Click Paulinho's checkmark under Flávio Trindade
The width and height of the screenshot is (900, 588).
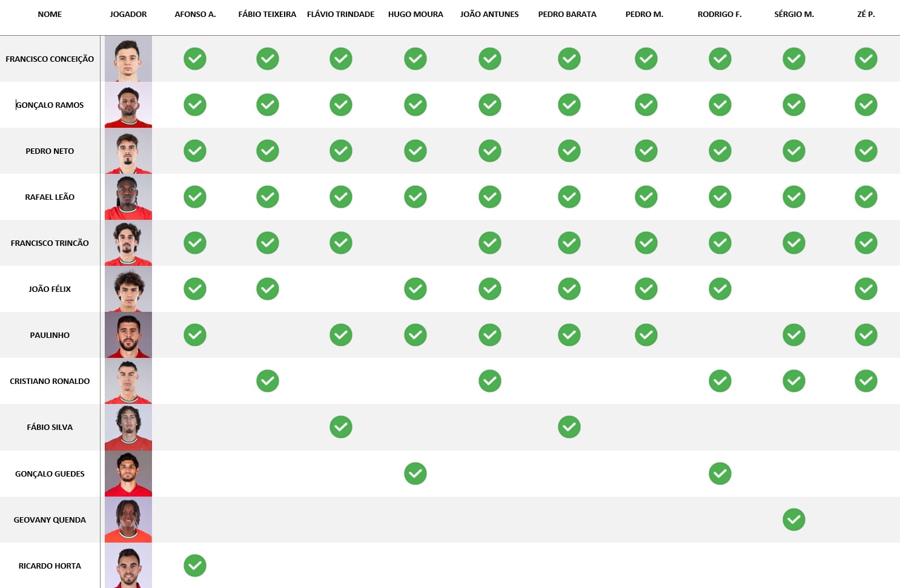point(341,335)
